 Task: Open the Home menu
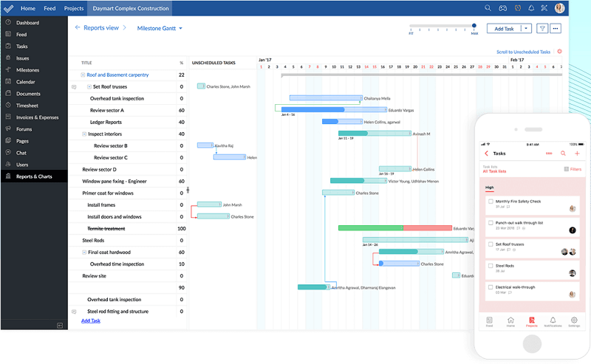28,8
